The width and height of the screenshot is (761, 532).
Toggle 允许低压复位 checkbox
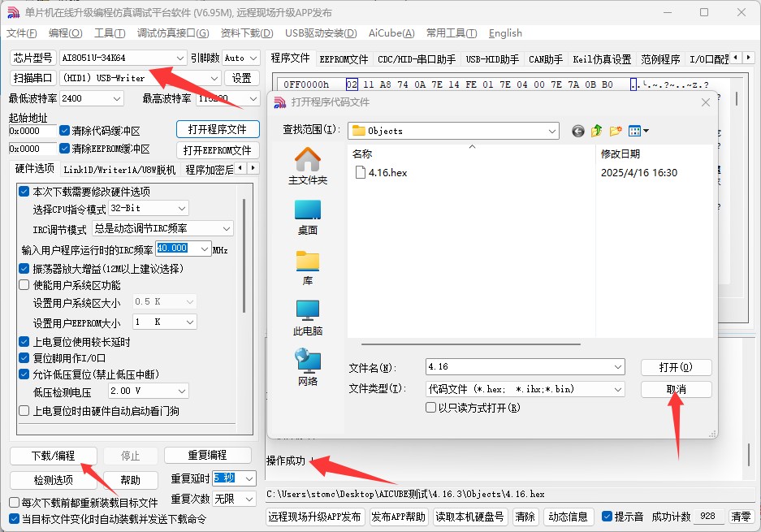(24, 374)
